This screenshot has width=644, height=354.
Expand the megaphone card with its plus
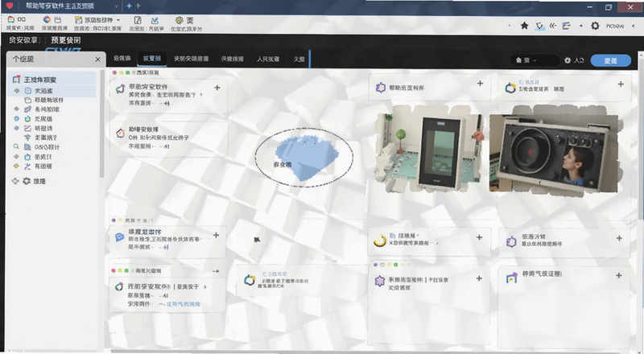pyautogui.click(x=217, y=88)
